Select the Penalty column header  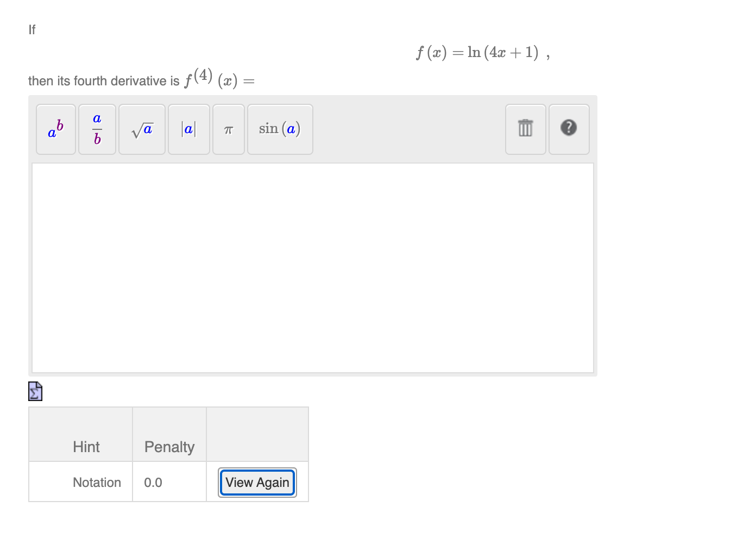(x=169, y=447)
